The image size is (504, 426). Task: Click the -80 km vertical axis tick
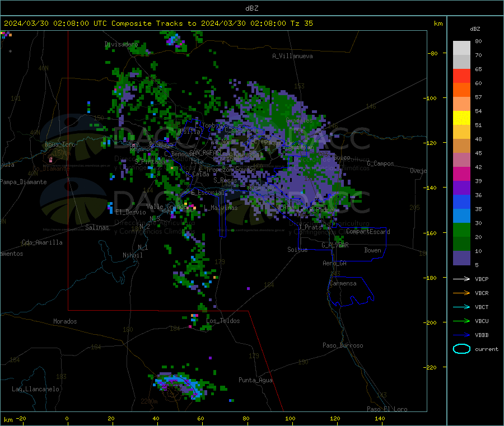coord(433,53)
